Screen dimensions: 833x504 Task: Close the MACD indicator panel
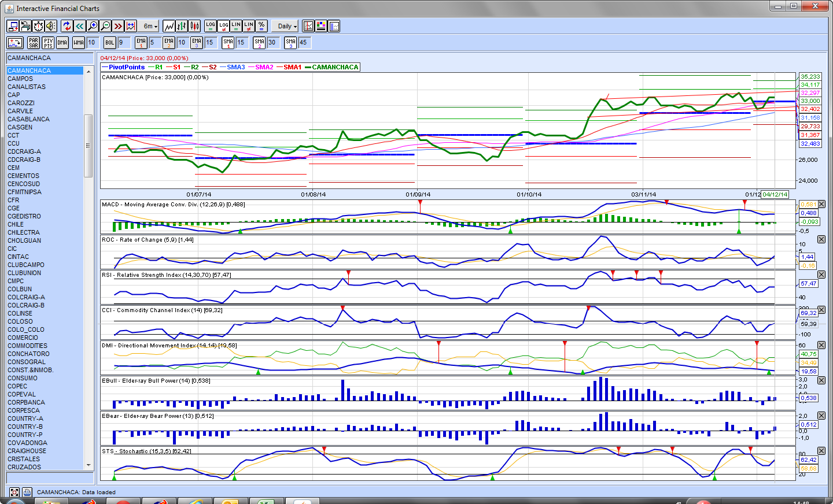pos(821,204)
